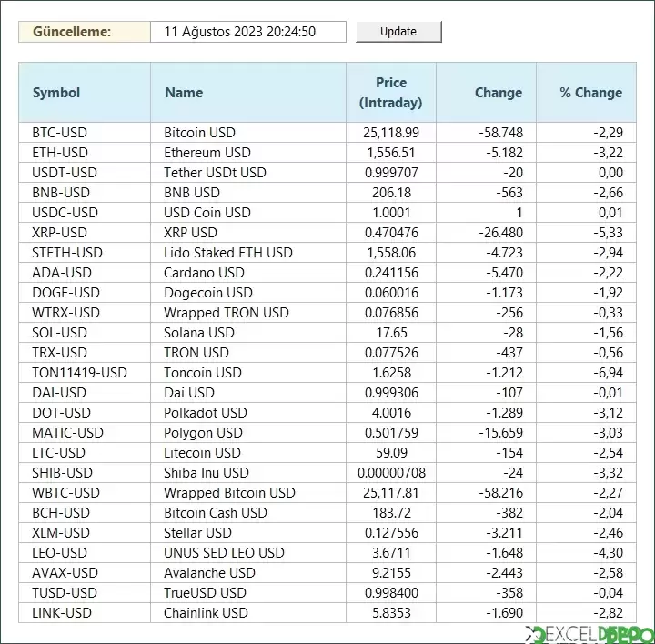Select the TON11419-USD symbol cell

point(79,373)
